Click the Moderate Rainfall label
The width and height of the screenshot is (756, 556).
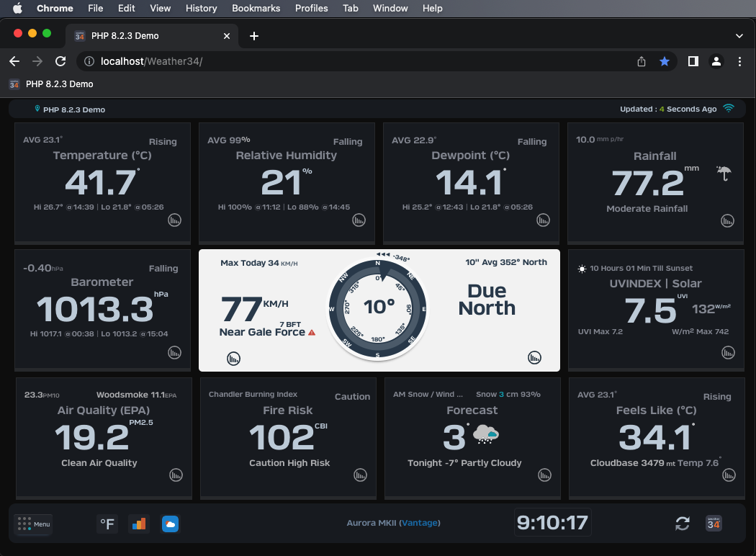(x=647, y=209)
